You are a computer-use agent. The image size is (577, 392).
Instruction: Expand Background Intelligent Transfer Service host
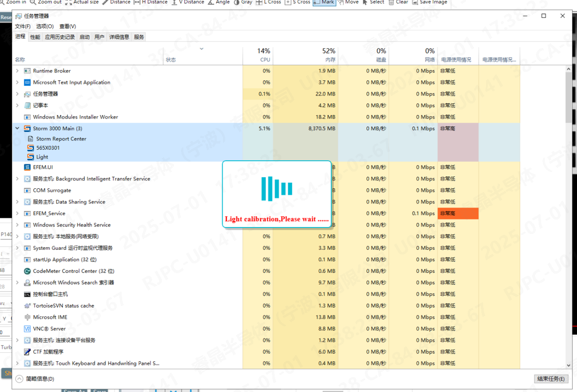click(x=17, y=179)
